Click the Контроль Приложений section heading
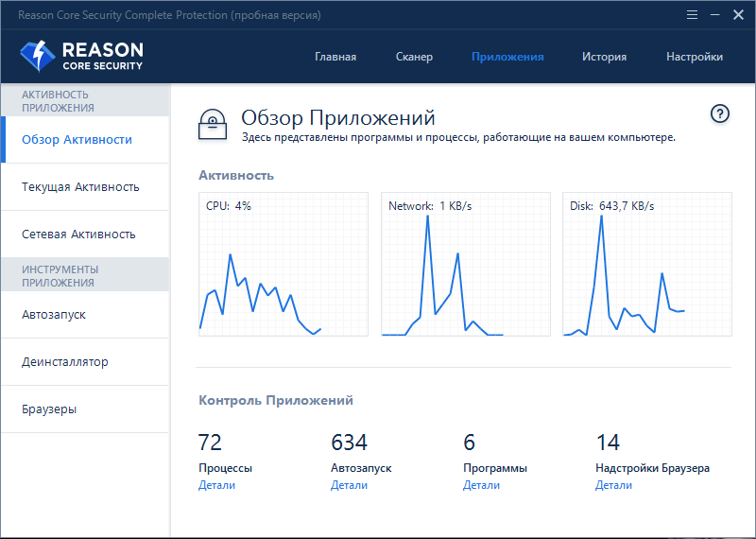Screen dimensions: 756x539 pyautogui.click(x=276, y=400)
